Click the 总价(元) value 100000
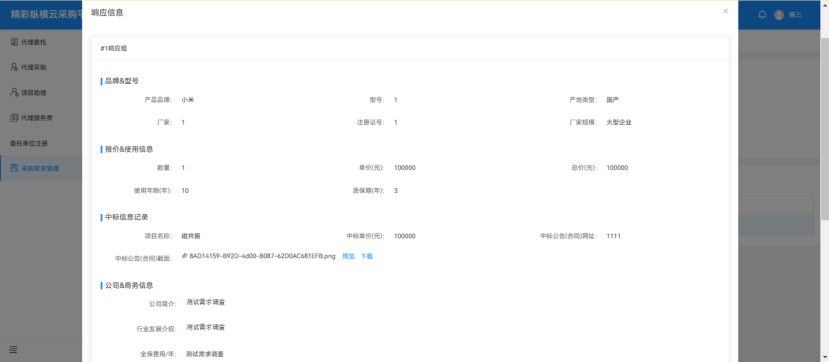829x362 pixels. click(x=617, y=168)
